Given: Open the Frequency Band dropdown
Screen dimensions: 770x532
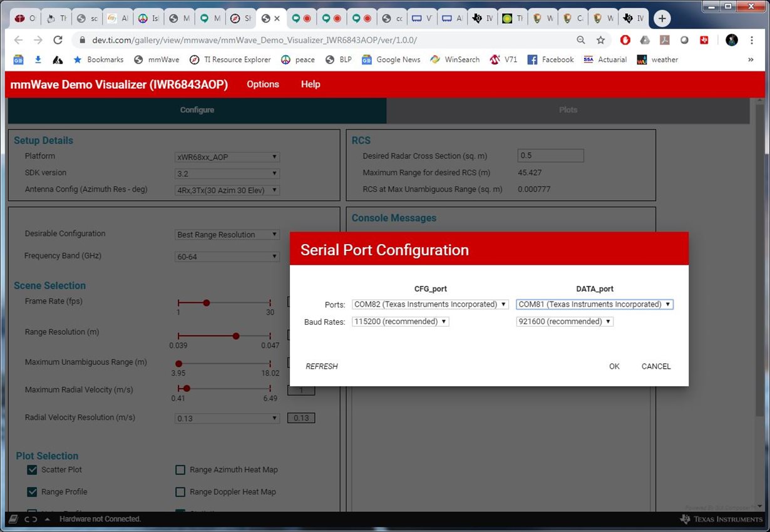Looking at the screenshot, I should [227, 257].
